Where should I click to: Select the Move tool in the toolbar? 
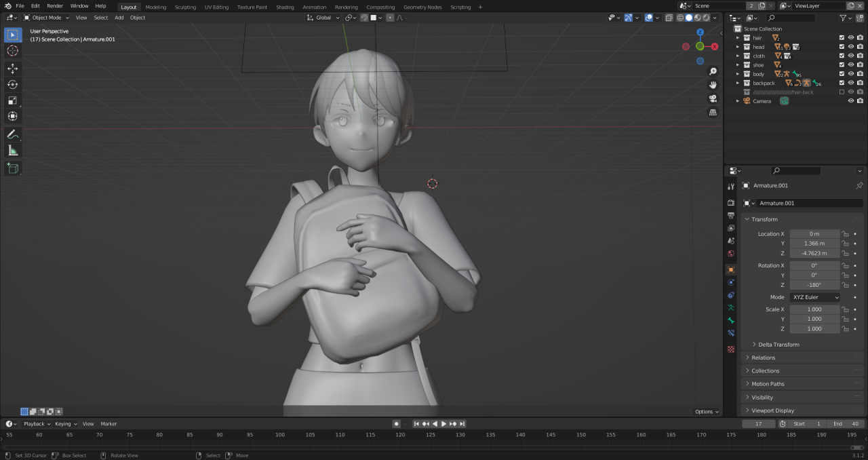pos(13,69)
